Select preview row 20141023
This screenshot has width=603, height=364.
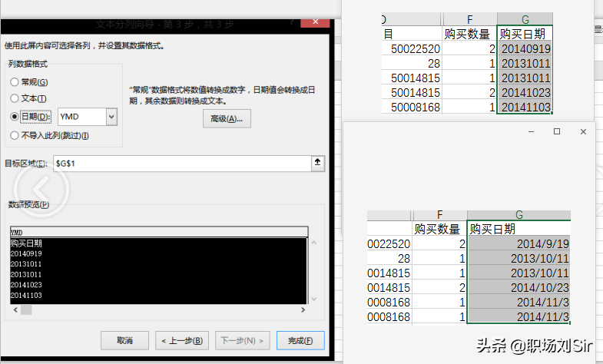(26, 285)
